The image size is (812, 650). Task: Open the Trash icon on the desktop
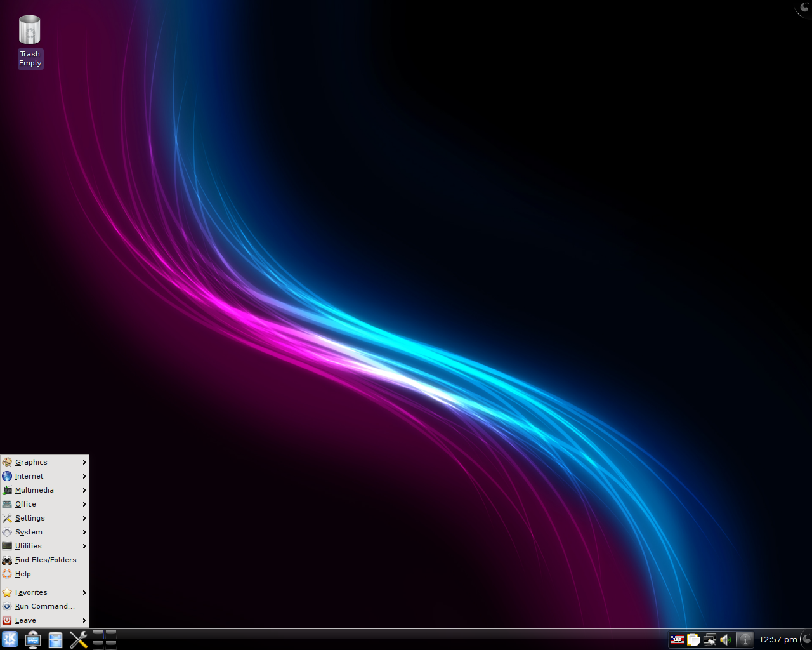click(x=30, y=30)
